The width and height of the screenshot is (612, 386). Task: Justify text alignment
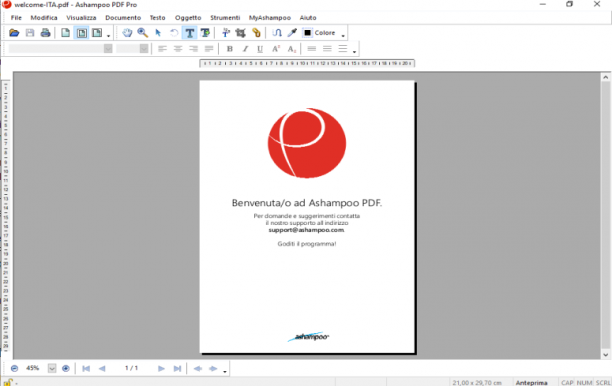pos(209,49)
